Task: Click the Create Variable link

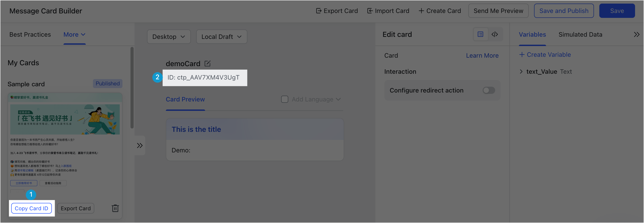Action: (545, 55)
